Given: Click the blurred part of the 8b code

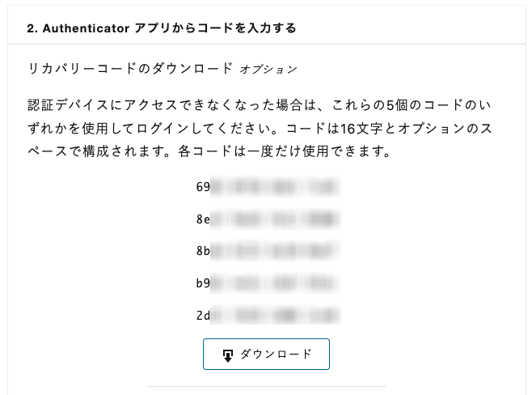Looking at the screenshot, I should click(x=276, y=251).
